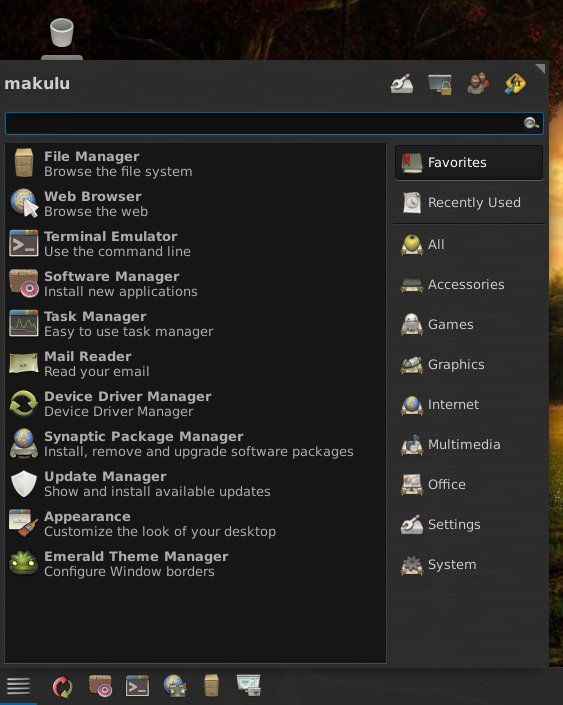Focus the menu search field

274,123
